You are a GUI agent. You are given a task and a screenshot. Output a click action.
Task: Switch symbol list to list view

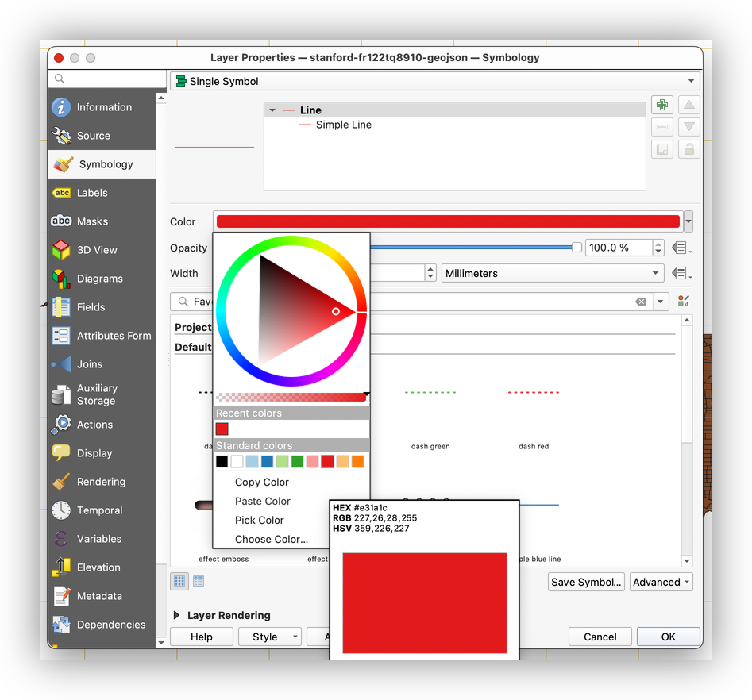pyautogui.click(x=198, y=582)
